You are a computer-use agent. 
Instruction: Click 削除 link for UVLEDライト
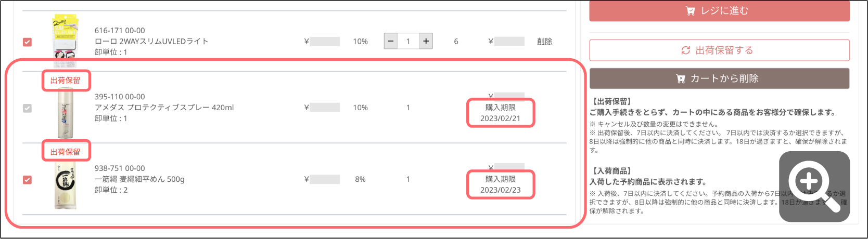click(x=545, y=42)
